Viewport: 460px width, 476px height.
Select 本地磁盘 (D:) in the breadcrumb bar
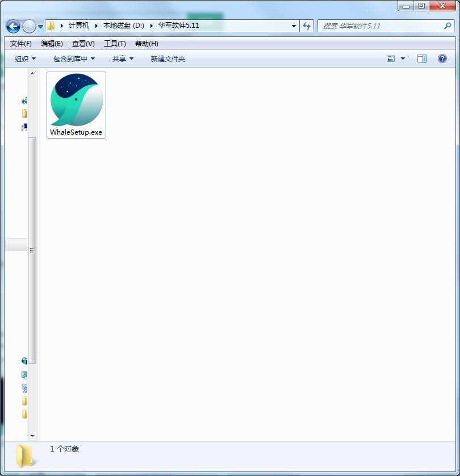(x=121, y=26)
